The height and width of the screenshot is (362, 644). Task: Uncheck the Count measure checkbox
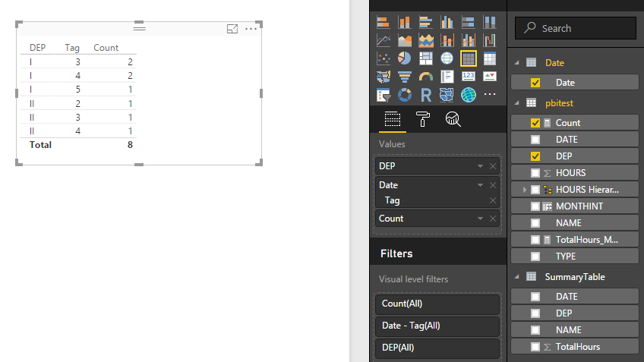coord(535,123)
